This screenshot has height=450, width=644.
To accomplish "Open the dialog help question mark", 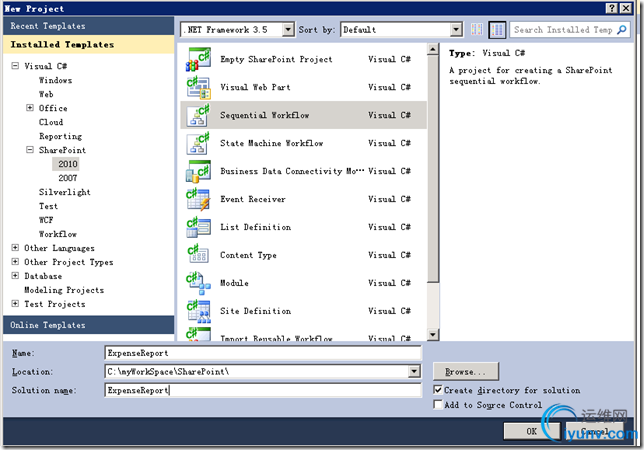I will click(x=612, y=8).
